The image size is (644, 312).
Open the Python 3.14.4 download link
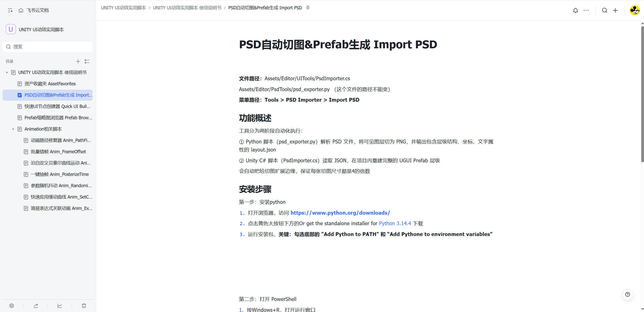tap(395, 223)
